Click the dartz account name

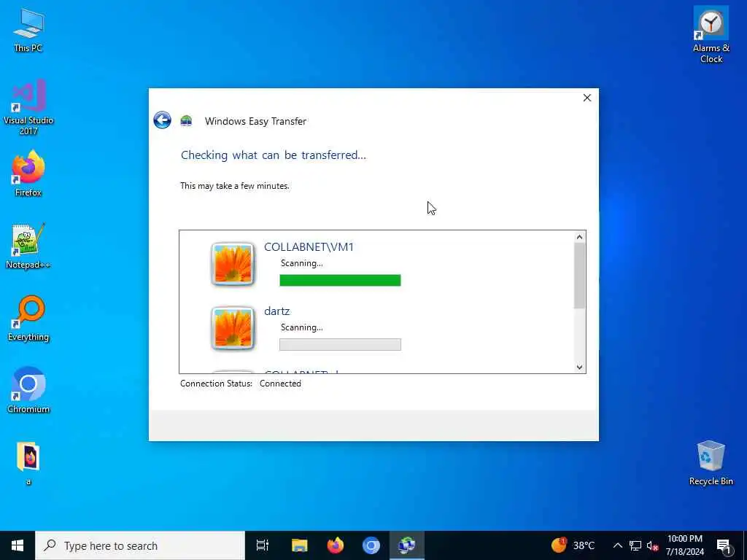[276, 311]
